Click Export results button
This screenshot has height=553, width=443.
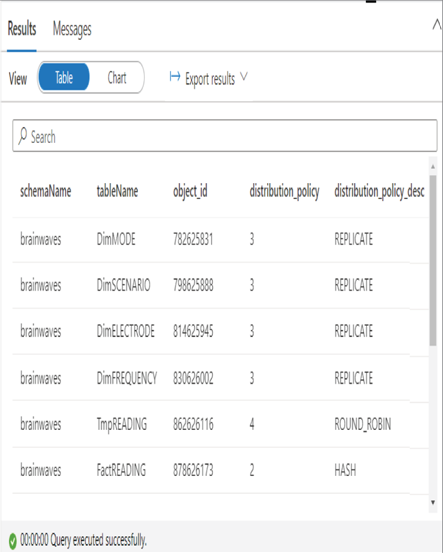click(x=208, y=78)
